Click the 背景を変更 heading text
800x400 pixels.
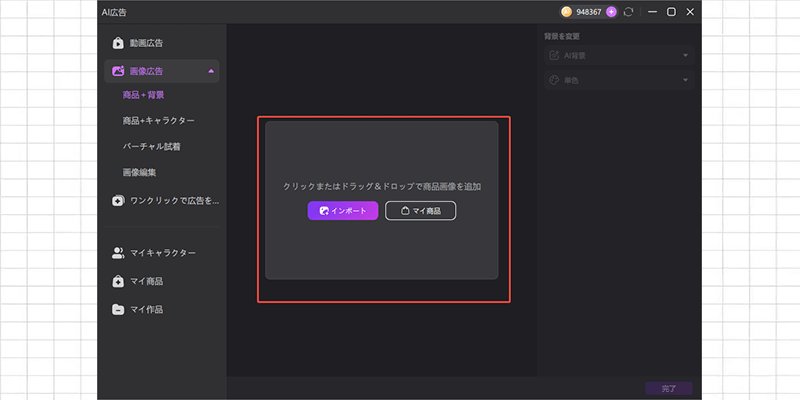click(562, 37)
